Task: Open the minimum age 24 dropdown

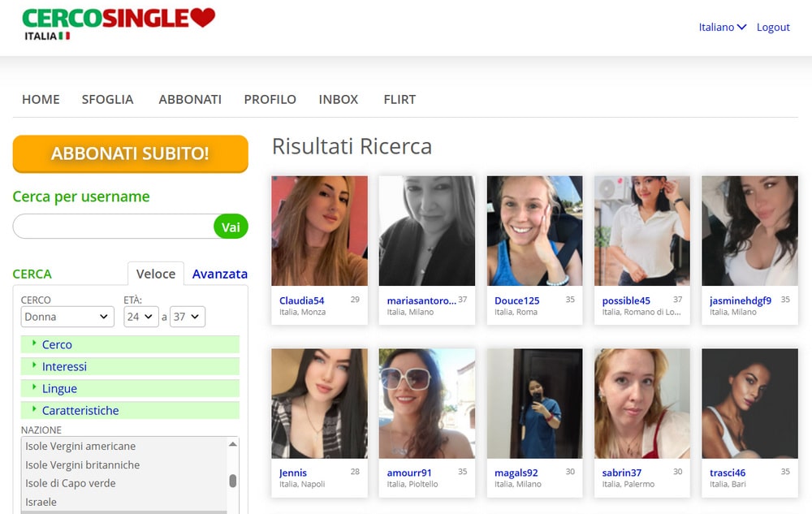Action: tap(140, 317)
